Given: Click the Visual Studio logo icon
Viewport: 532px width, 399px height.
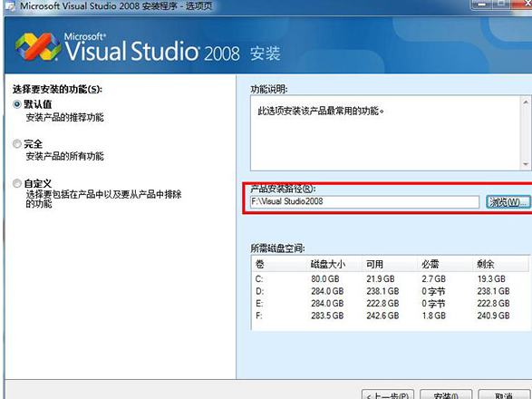Looking at the screenshot, I should coord(37,46).
